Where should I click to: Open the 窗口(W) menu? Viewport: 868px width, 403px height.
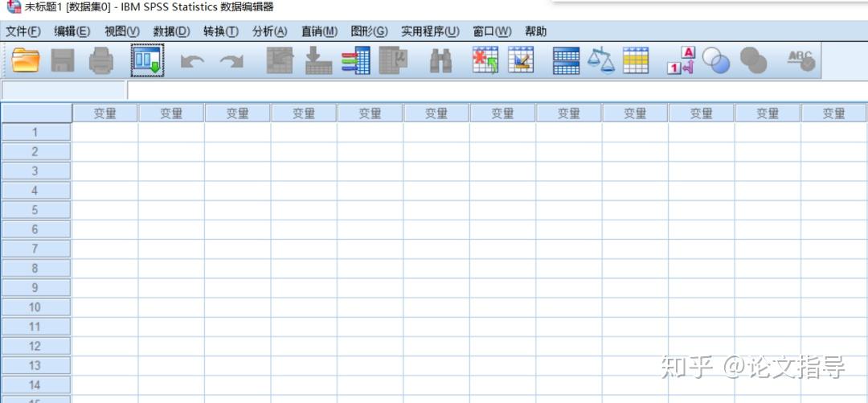click(x=492, y=31)
